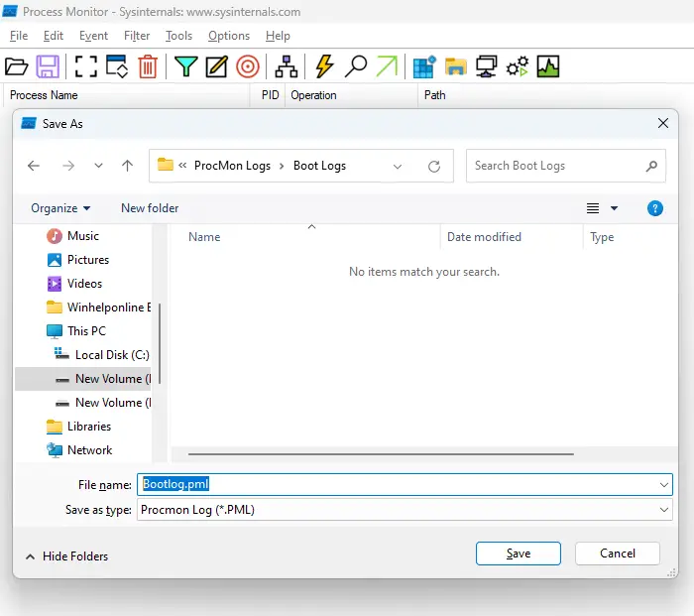Click the Save button
694x616 pixels.
(x=519, y=554)
